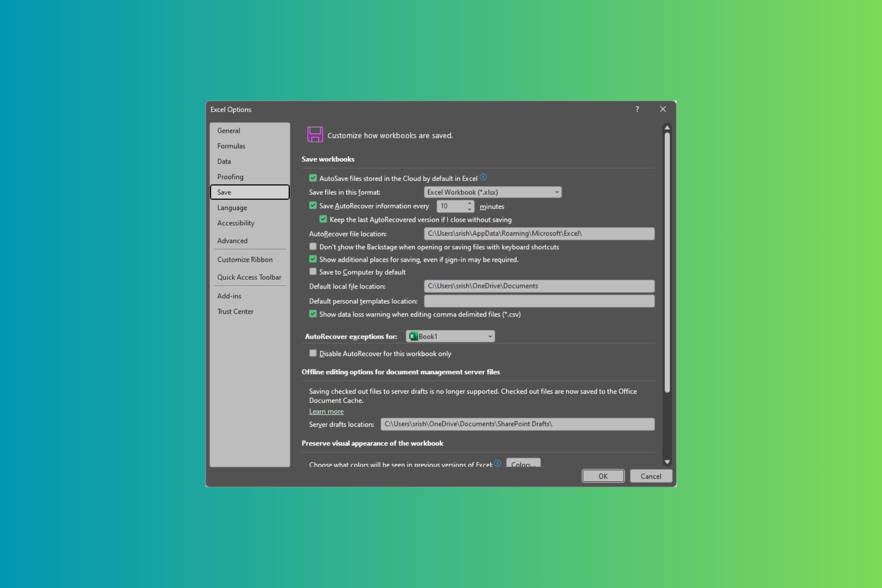Toggle AutoSave files stored in the Cloud
This screenshot has width=882, height=588.
[x=313, y=178]
